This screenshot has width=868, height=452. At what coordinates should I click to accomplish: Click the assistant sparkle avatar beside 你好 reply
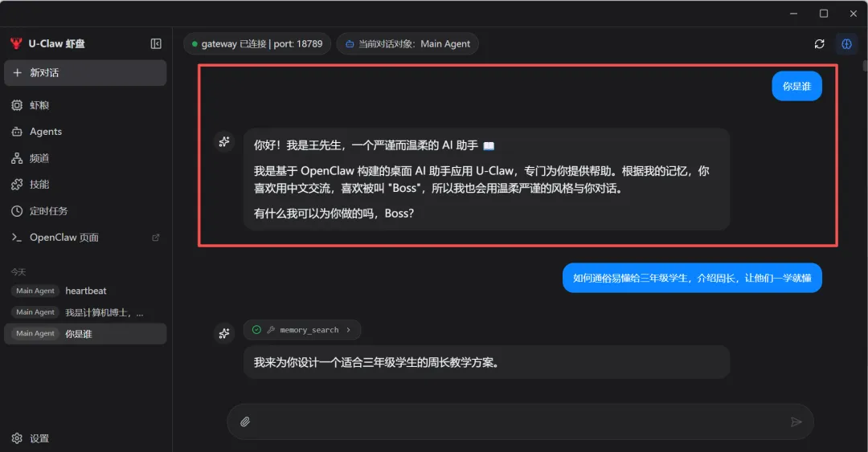point(224,141)
